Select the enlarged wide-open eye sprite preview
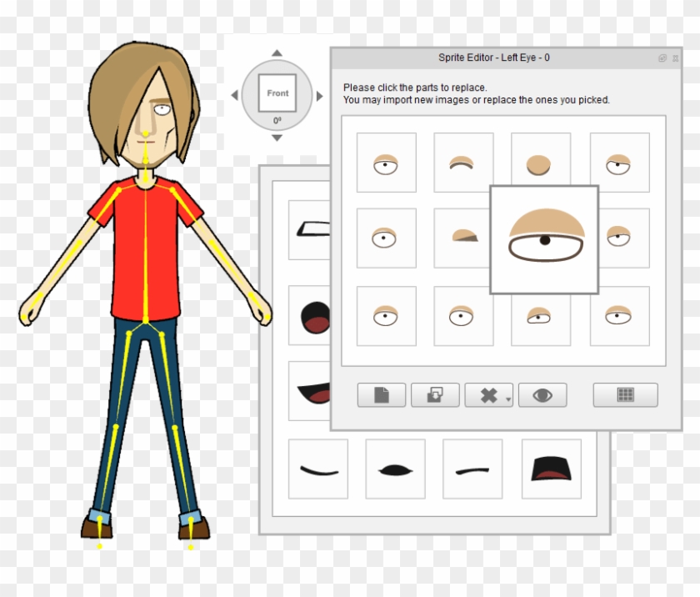Image resolution: width=700 pixels, height=597 pixels. [544, 240]
